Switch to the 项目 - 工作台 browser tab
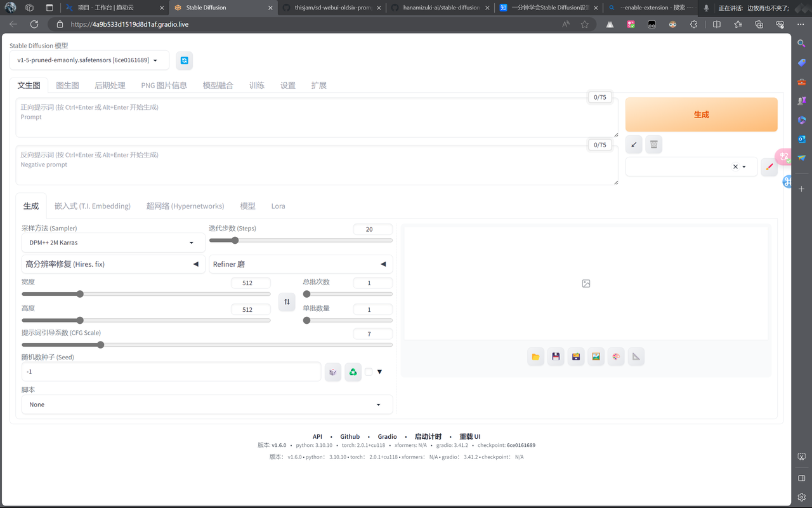The width and height of the screenshot is (812, 508). click(x=114, y=8)
